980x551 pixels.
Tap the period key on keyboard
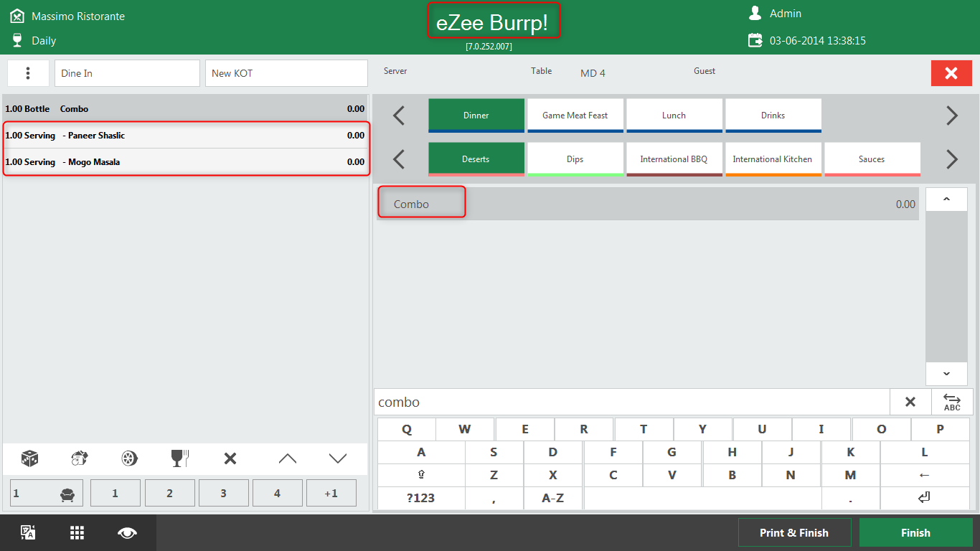pos(850,498)
